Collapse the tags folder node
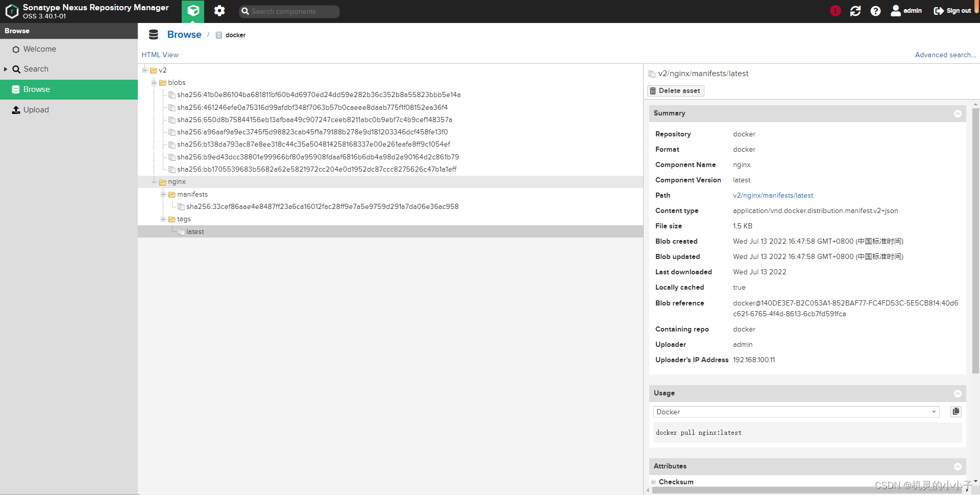This screenshot has width=980, height=495. 163,219
